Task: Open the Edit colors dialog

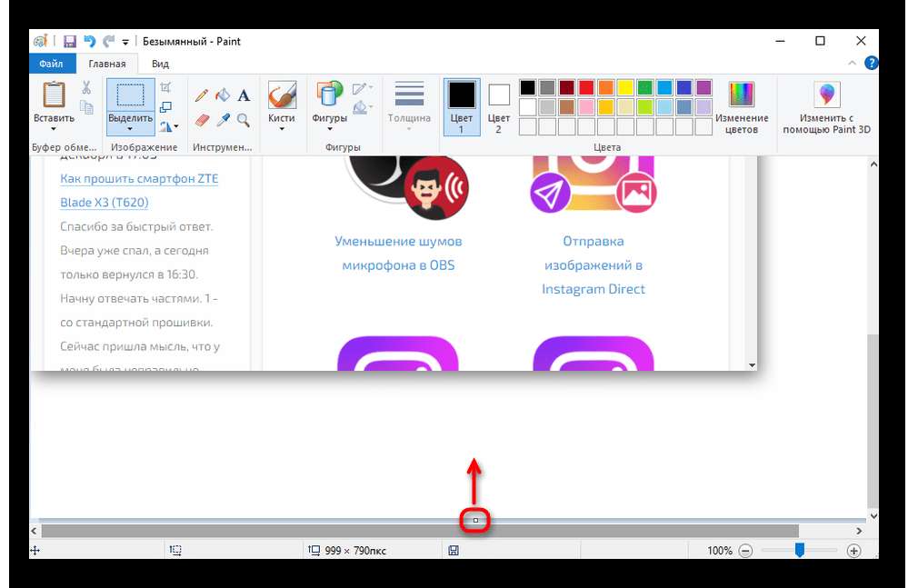Action: coord(742,107)
